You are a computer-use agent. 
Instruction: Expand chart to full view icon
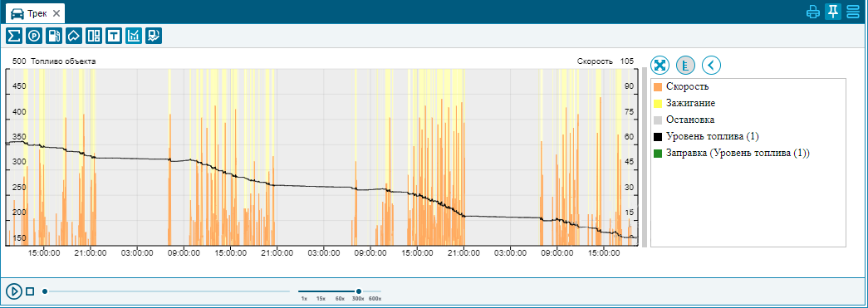660,66
